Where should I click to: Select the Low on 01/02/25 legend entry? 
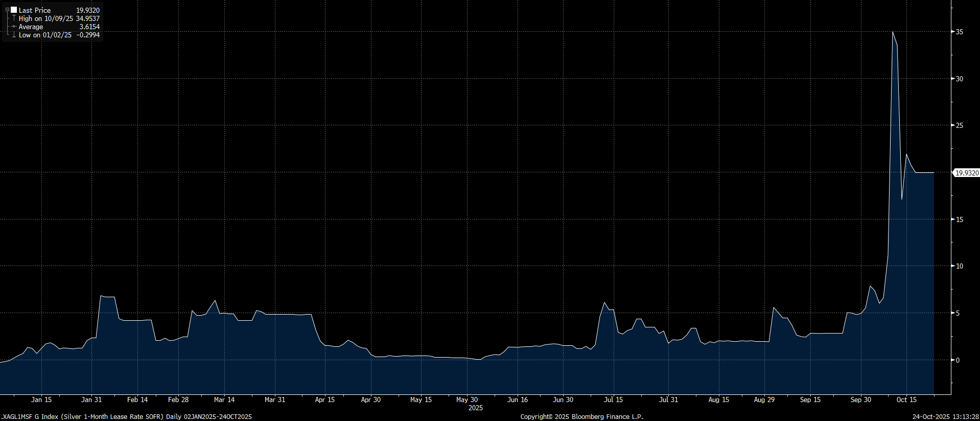coord(45,35)
